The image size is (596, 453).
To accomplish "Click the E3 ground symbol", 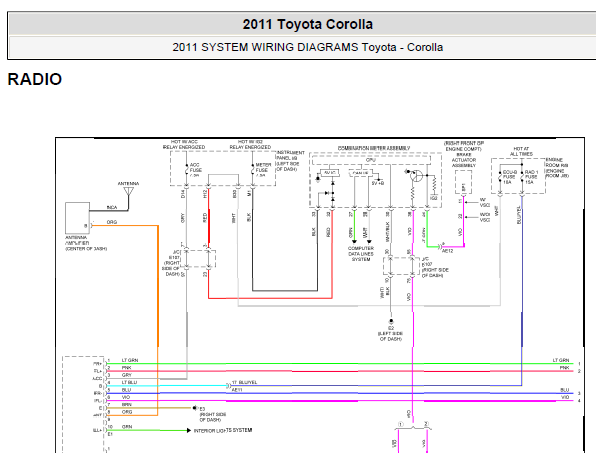I will tap(195, 408).
